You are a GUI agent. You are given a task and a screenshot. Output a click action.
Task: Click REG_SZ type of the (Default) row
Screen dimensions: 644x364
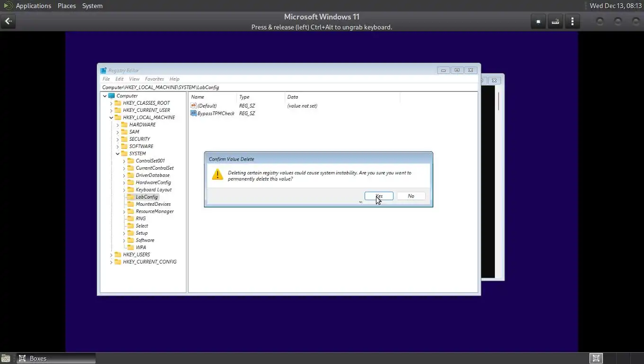coord(247,106)
